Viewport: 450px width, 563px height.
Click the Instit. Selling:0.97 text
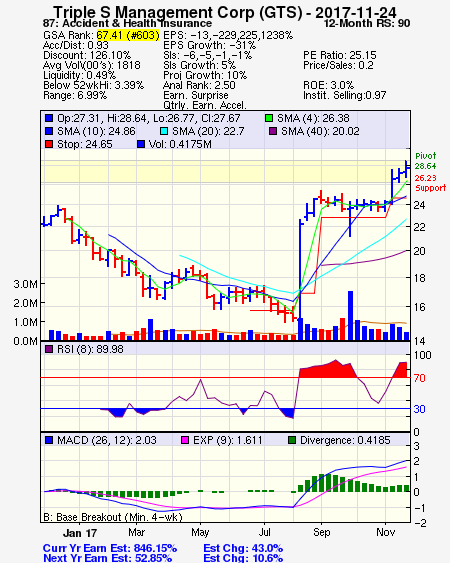pyautogui.click(x=345, y=96)
